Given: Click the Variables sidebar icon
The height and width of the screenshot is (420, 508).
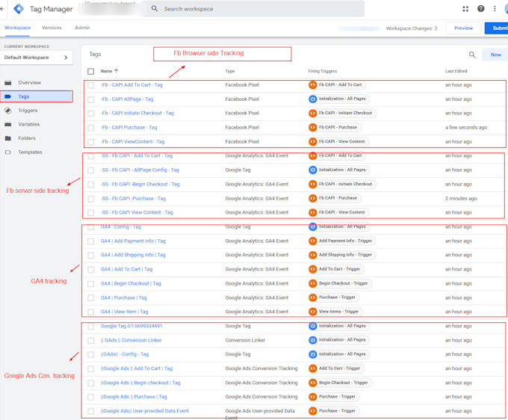Looking at the screenshot, I should [x=8, y=125].
